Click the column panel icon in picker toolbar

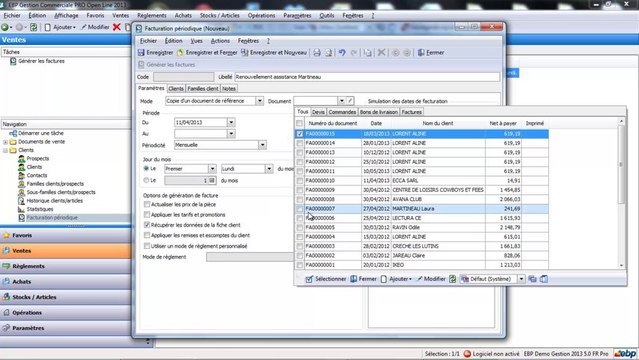point(544,279)
